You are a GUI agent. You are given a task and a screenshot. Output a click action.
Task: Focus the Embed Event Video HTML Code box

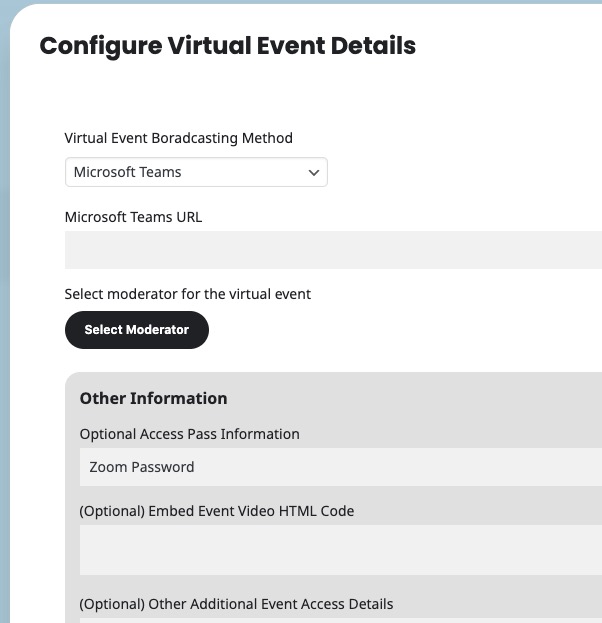click(x=340, y=549)
